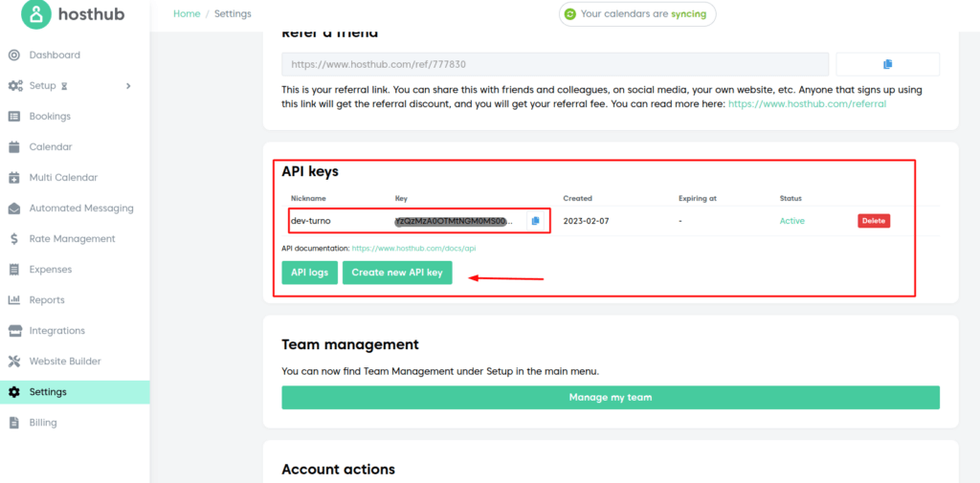This screenshot has height=483, width=980.
Task: Click the Website Builder tools icon
Action: tap(13, 362)
